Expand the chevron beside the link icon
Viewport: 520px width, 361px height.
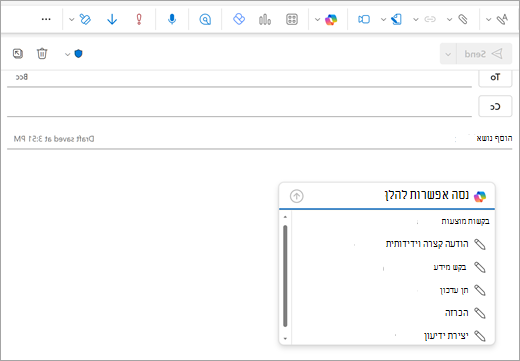pyautogui.click(x=416, y=19)
